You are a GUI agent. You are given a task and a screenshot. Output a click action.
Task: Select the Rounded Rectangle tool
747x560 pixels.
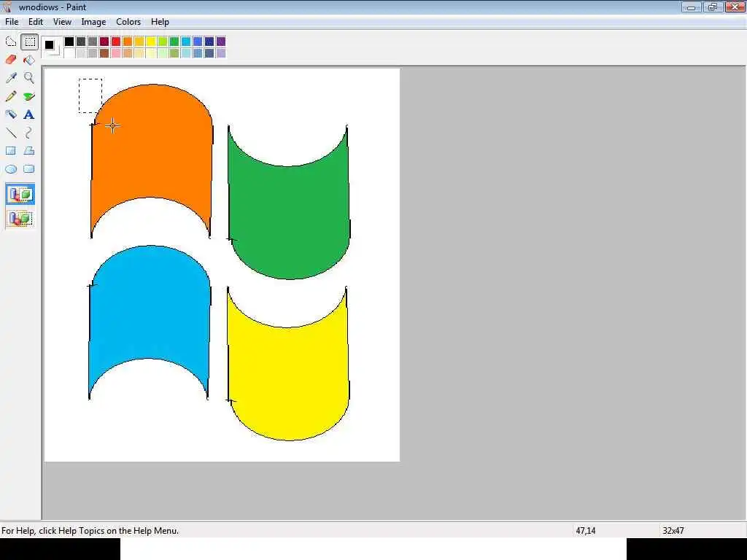coord(29,169)
